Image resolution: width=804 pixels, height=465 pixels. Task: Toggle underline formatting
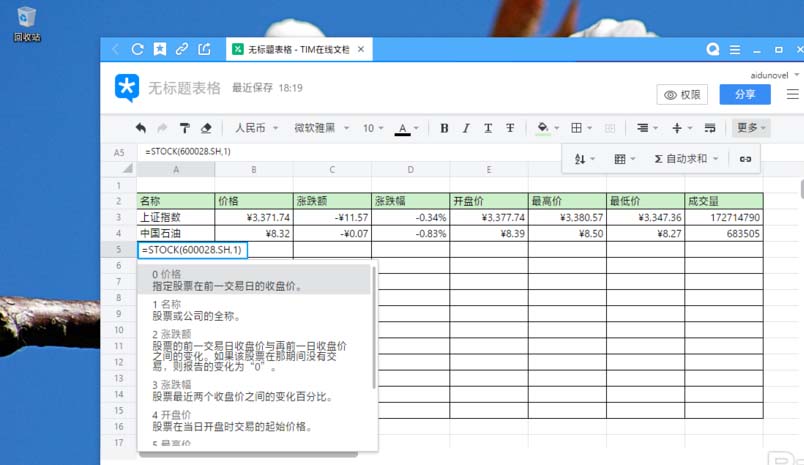(488, 128)
